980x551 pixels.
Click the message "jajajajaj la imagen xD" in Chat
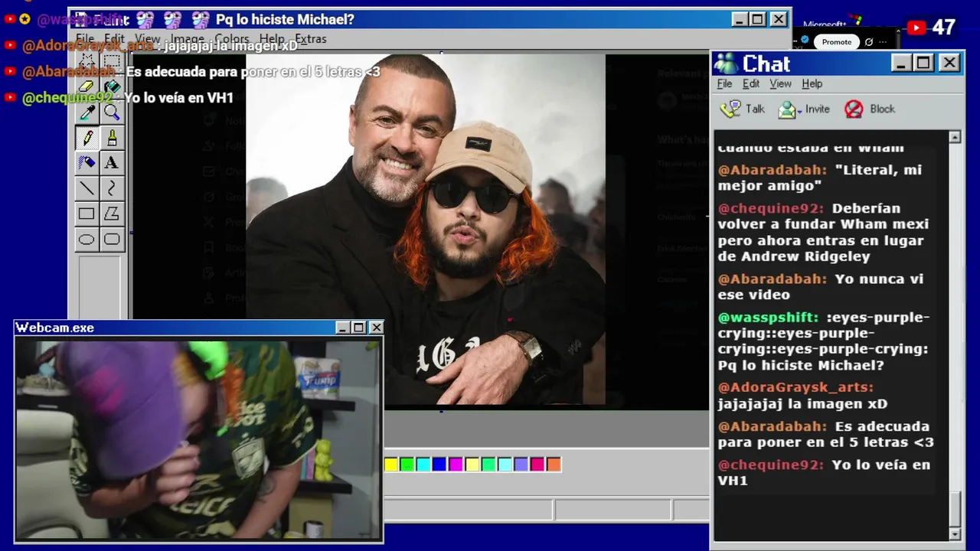[x=802, y=403]
